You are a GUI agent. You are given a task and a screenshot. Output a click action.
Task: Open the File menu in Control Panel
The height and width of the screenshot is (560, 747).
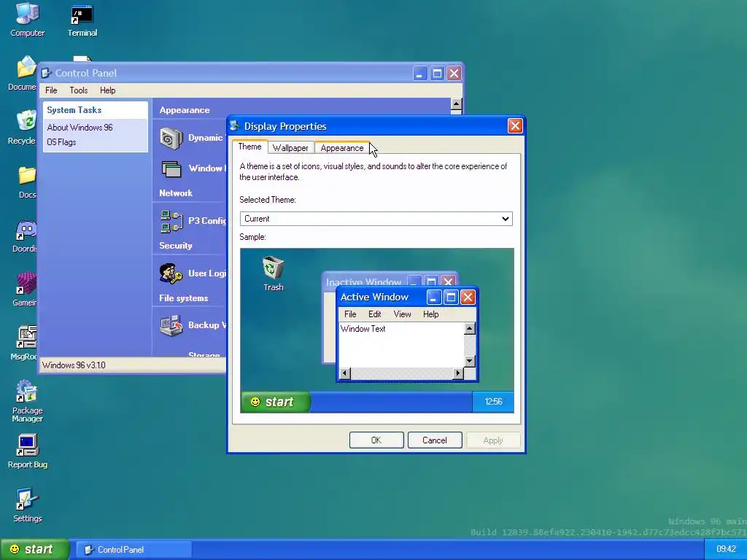click(51, 90)
